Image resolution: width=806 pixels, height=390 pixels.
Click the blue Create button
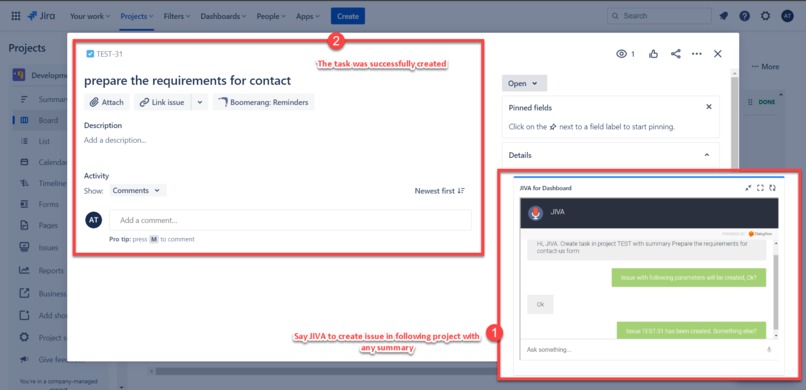pyautogui.click(x=348, y=16)
